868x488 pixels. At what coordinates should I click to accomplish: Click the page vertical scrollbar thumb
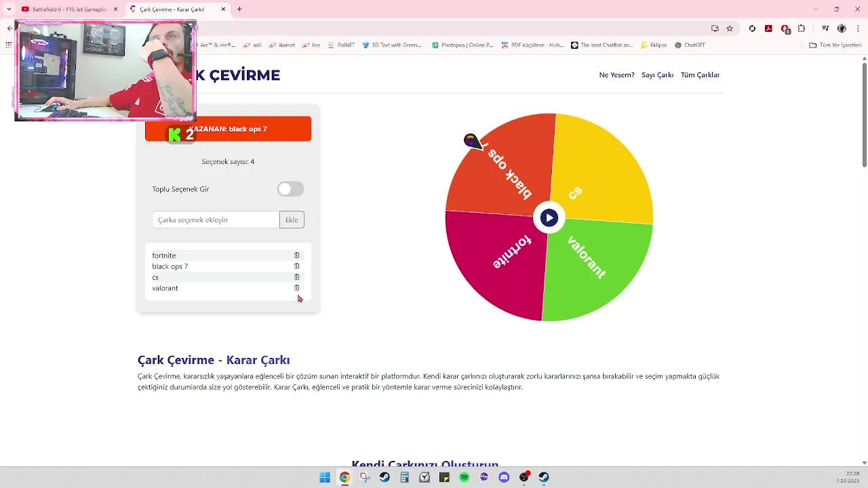click(864, 115)
